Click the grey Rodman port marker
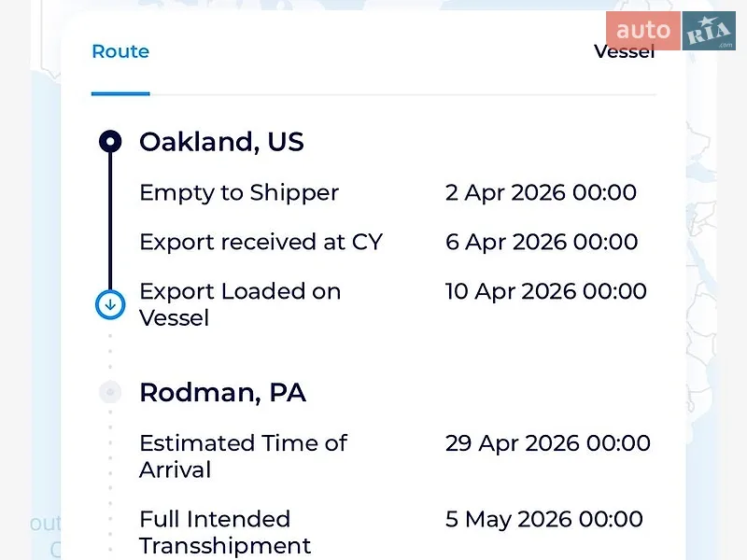Screen dimensions: 747x560 [110, 392]
